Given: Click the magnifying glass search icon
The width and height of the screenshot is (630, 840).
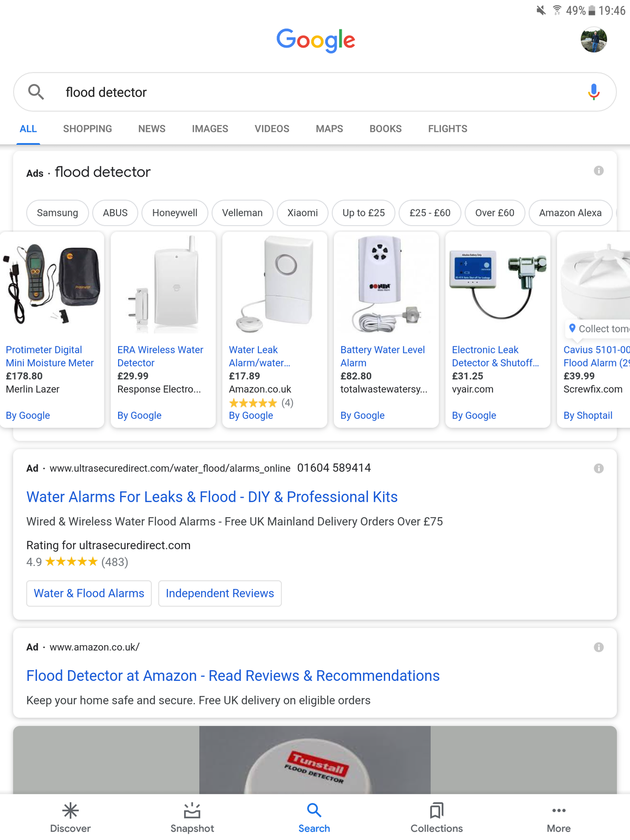Looking at the screenshot, I should [36, 92].
